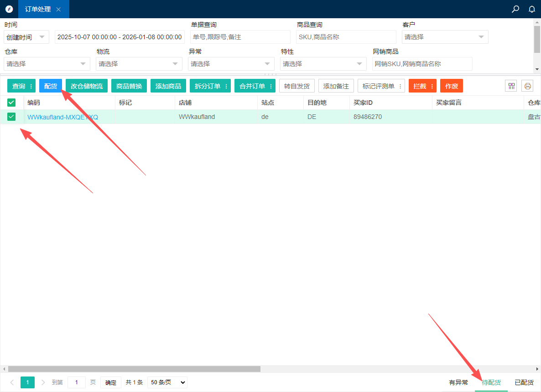Image resolution: width=541 pixels, height=392 pixels.
Task: Click the search magnifier icon in header
Action: tap(515, 9)
